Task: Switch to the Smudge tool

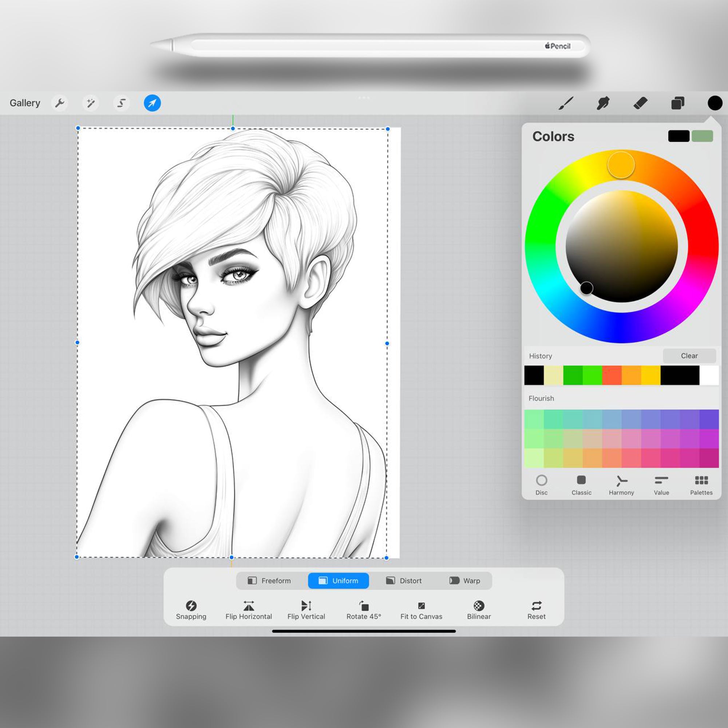Action: (x=603, y=103)
